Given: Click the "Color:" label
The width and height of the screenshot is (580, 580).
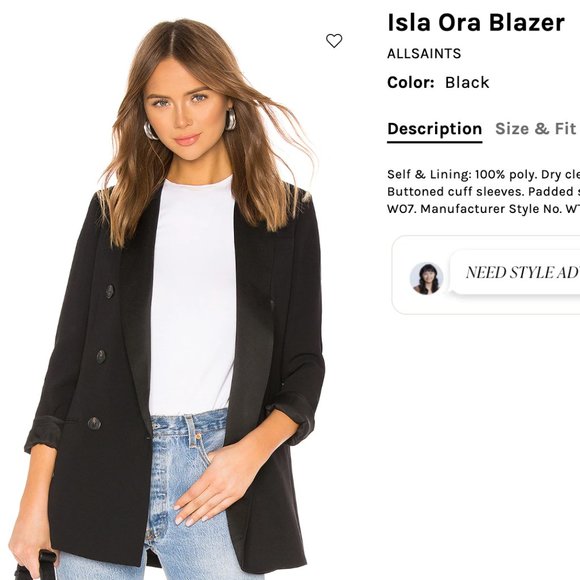Looking at the screenshot, I should point(411,82).
